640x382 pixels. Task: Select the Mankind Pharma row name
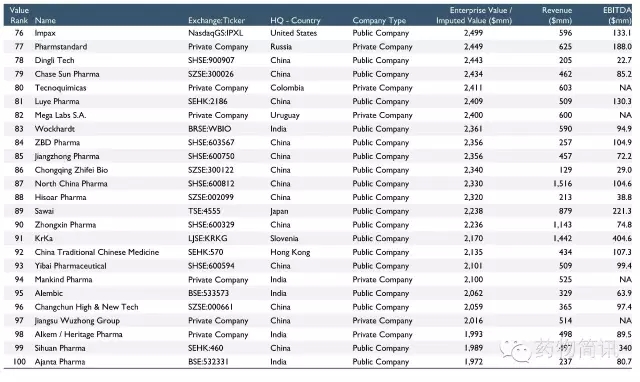pos(63,280)
